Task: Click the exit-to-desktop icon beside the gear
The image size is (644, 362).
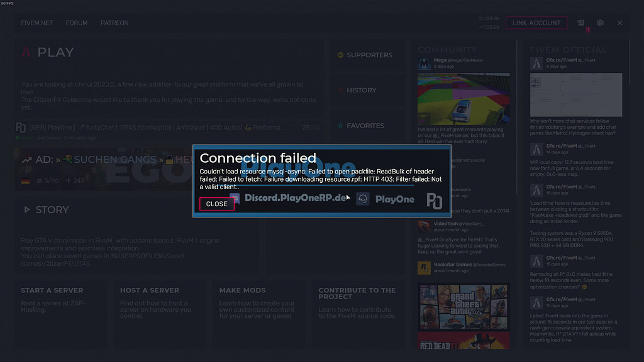Action: (x=580, y=23)
